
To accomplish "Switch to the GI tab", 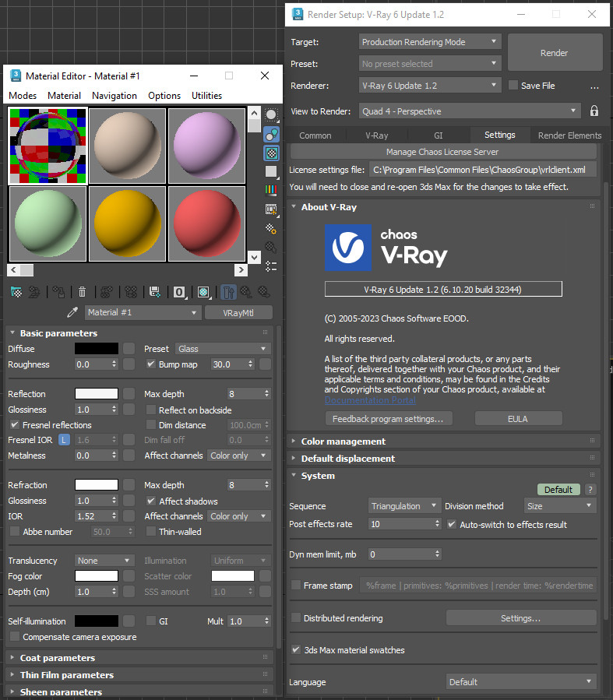I will point(439,135).
